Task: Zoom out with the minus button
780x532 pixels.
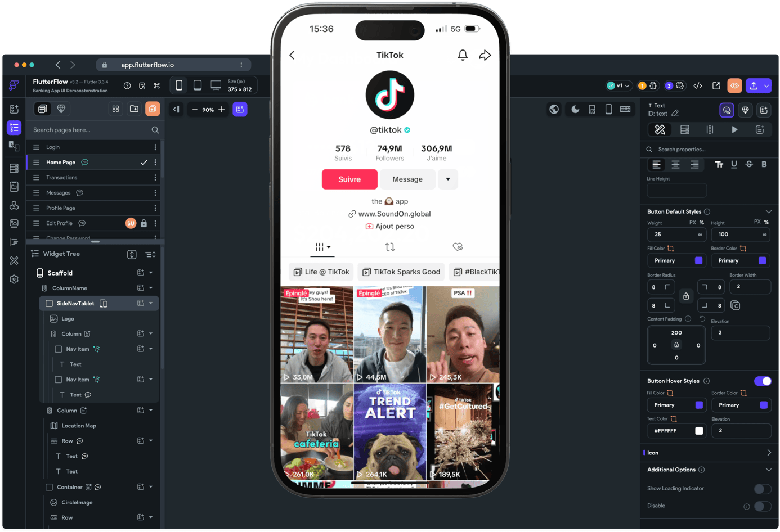Action: (x=195, y=109)
